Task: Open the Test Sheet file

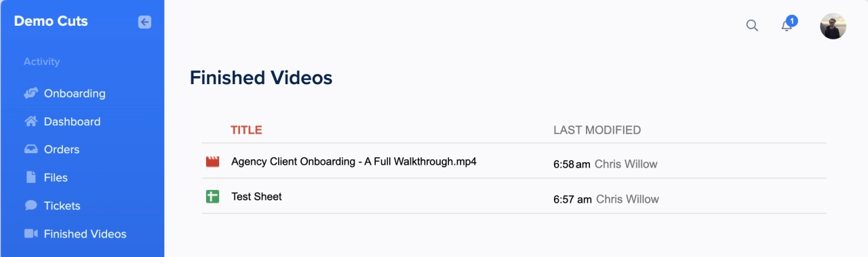Action: pyautogui.click(x=256, y=197)
